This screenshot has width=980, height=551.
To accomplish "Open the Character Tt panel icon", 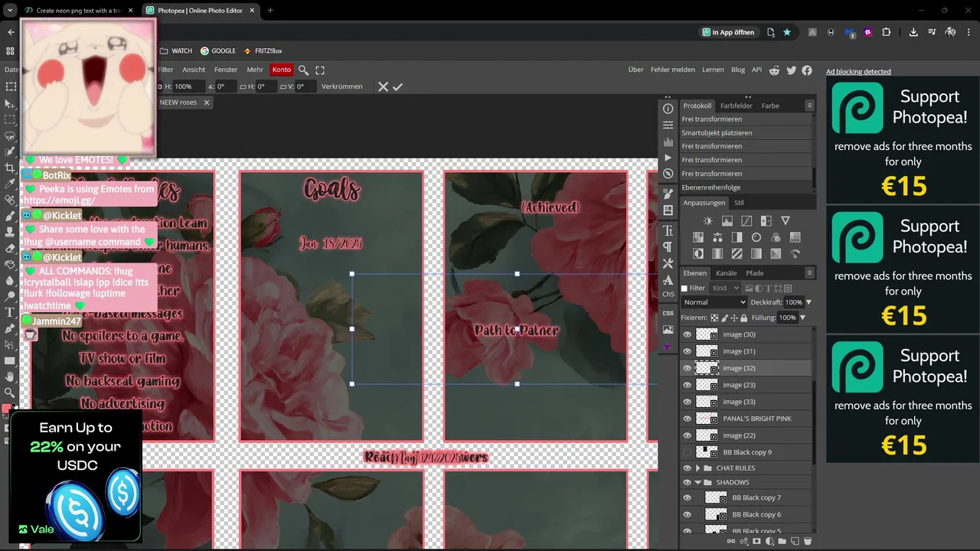I will (668, 230).
